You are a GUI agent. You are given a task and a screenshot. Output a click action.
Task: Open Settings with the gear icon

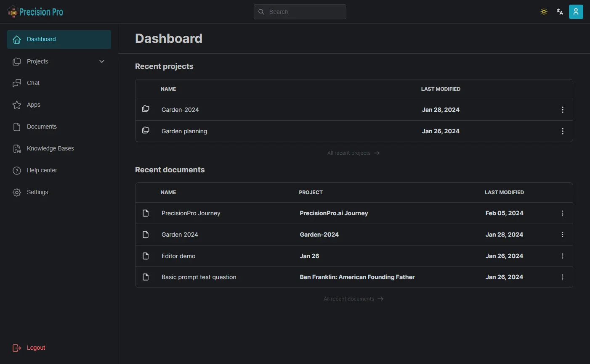(x=17, y=193)
